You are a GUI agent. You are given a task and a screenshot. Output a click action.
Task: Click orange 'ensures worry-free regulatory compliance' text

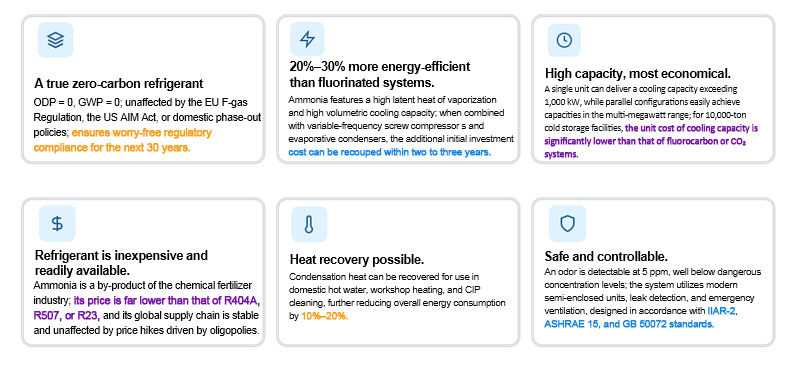coord(122,140)
